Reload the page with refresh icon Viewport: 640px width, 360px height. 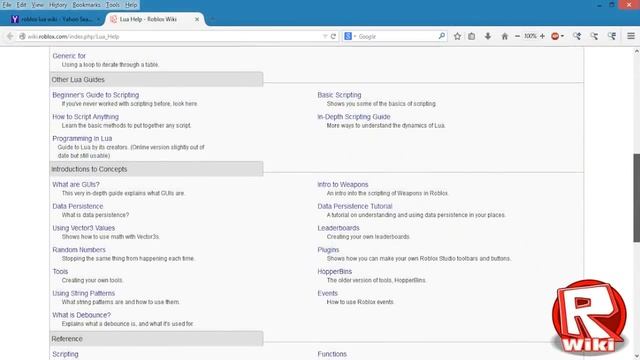pyautogui.click(x=333, y=36)
